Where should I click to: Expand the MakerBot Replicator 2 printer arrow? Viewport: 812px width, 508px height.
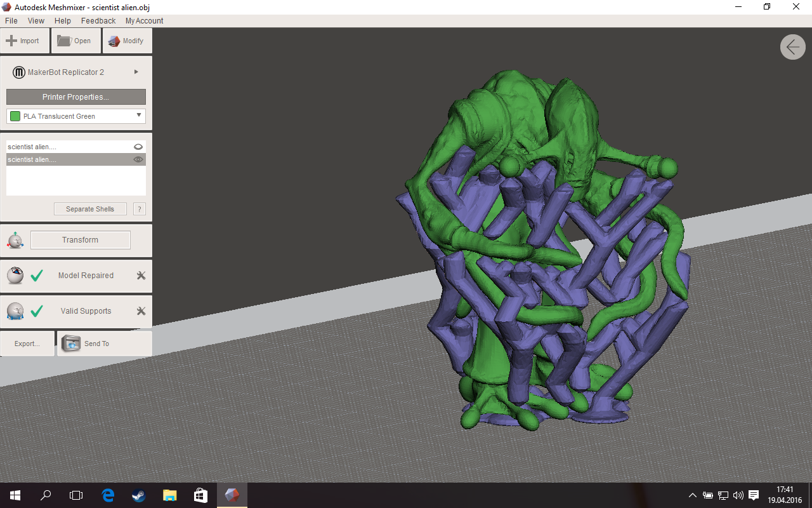coord(136,72)
